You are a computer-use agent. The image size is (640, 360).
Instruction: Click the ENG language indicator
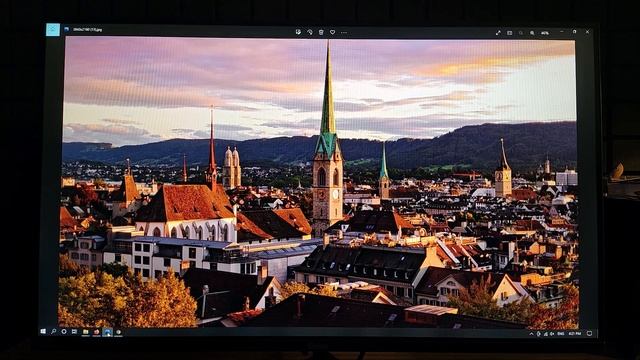[561, 333]
